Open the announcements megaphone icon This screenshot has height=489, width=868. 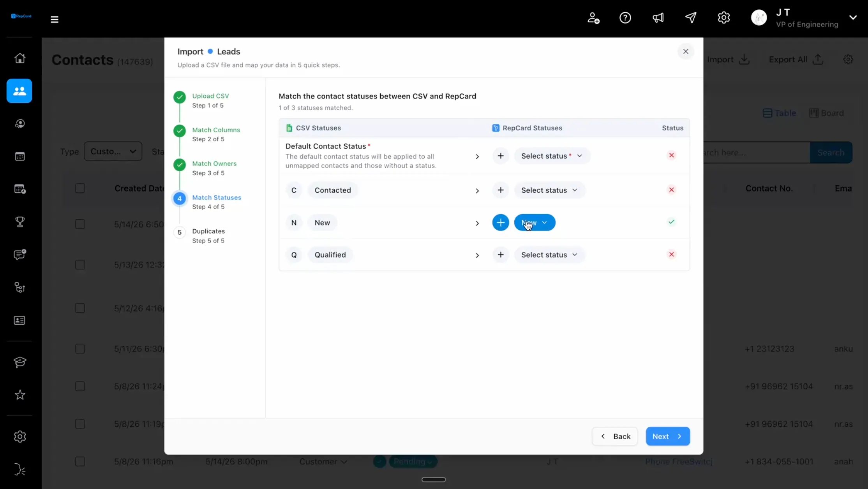click(x=658, y=18)
